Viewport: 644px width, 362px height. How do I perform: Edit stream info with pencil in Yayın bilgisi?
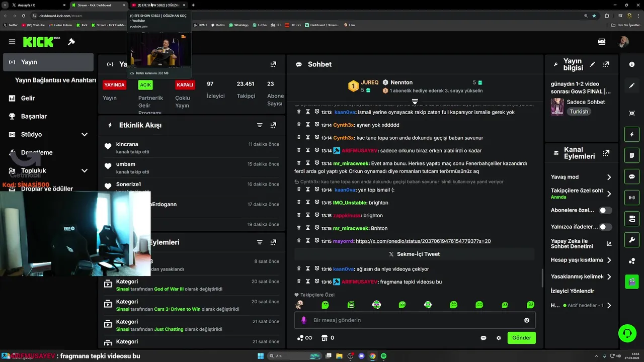pyautogui.click(x=593, y=64)
